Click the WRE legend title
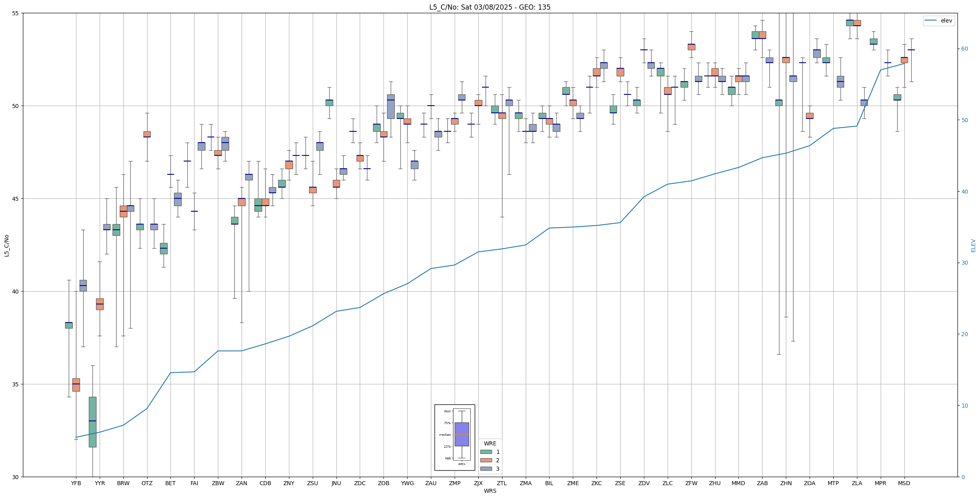The height and width of the screenshot is (498, 980). point(490,443)
